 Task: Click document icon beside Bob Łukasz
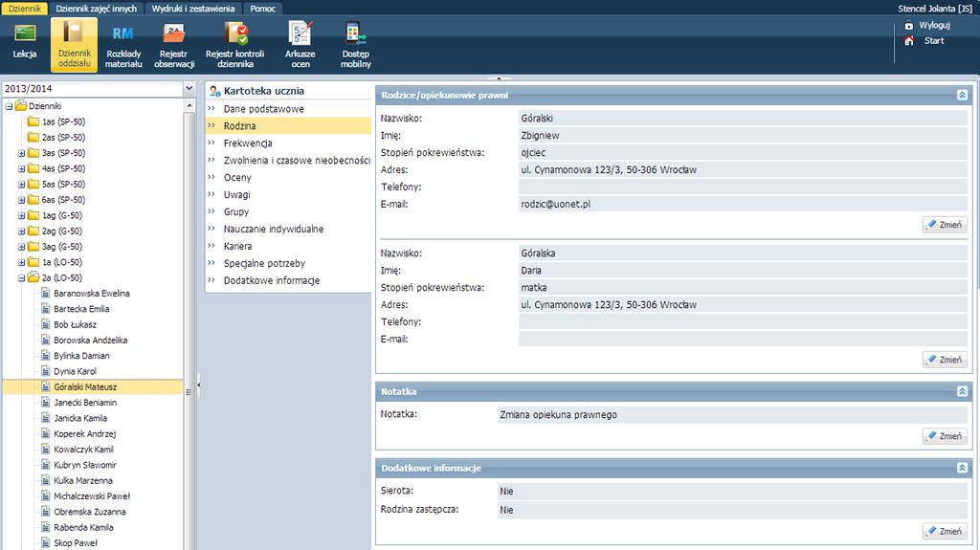[46, 323]
